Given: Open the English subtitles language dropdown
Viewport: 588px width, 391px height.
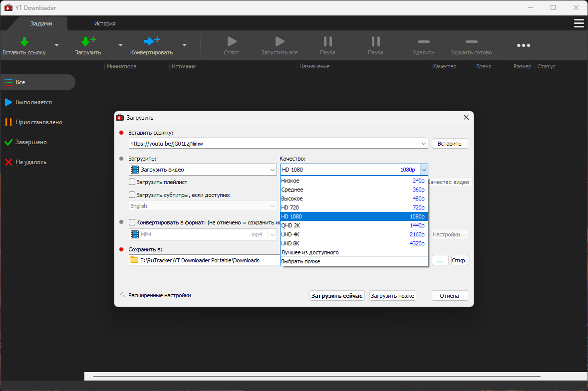Looking at the screenshot, I should pyautogui.click(x=203, y=206).
